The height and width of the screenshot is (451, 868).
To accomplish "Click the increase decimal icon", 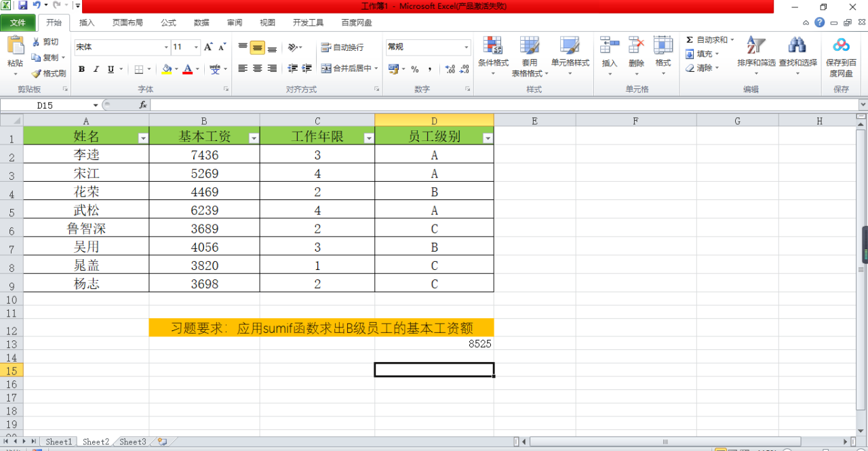I will pyautogui.click(x=450, y=69).
